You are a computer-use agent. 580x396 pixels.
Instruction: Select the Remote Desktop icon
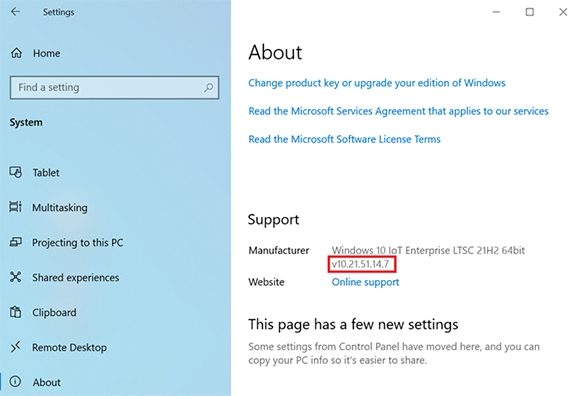[16, 347]
